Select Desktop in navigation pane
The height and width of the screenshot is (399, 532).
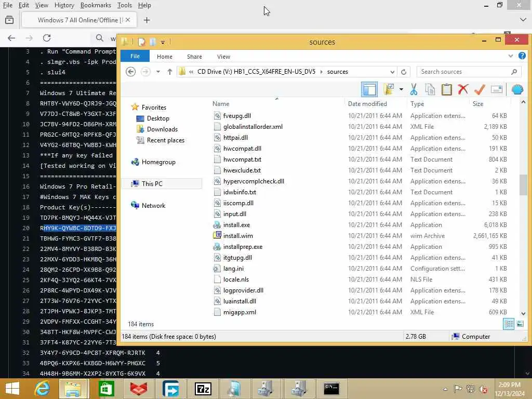(x=153, y=118)
